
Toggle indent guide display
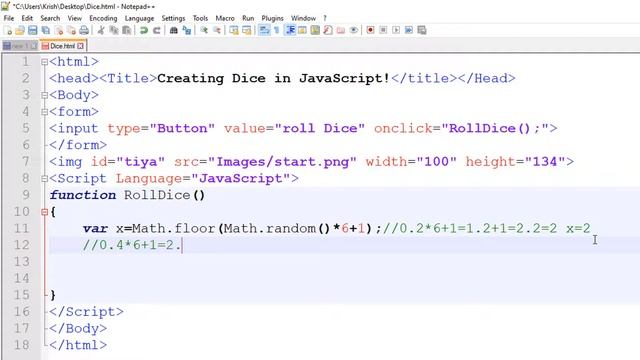pos(290,30)
